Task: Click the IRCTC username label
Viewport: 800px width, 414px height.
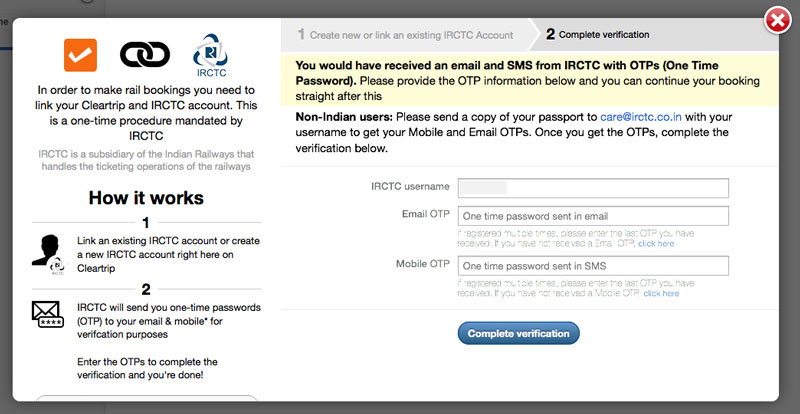Action: pyautogui.click(x=410, y=186)
